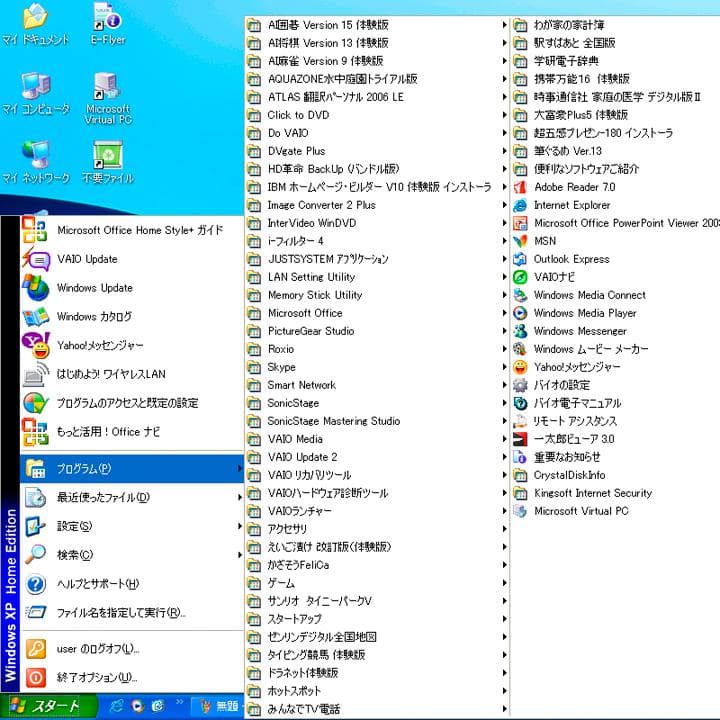The image size is (720, 720).
Task: Click Yahoo!メッセンジャー icon in Start menu
Action: point(35,345)
